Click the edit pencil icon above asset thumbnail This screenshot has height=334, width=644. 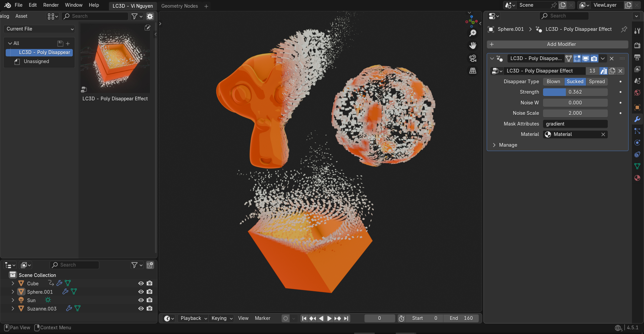coord(147,28)
